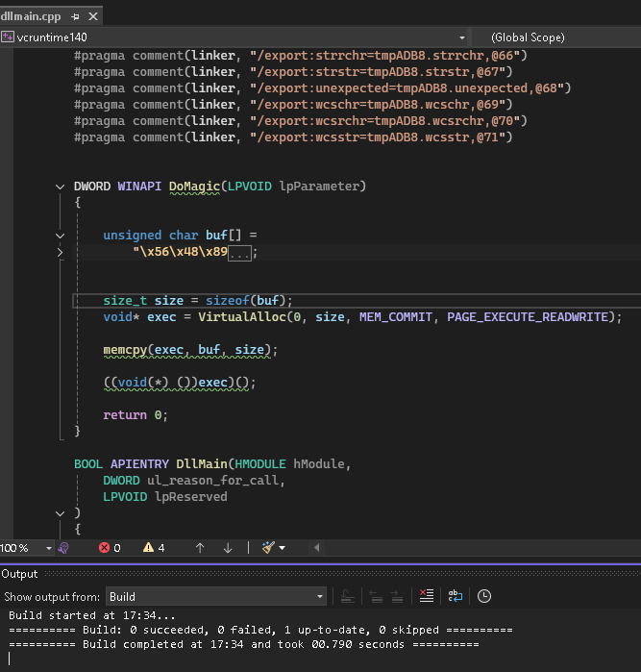Click the MEM_COMMIT constant
Image resolution: width=641 pixels, height=672 pixels.
396,317
